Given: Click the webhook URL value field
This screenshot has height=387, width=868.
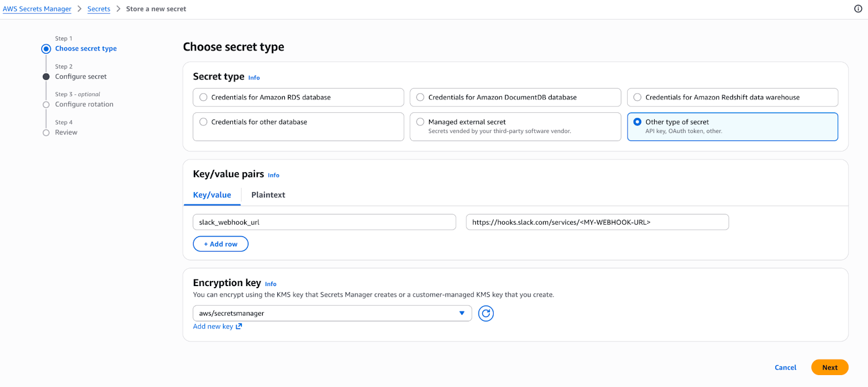Looking at the screenshot, I should (597, 222).
